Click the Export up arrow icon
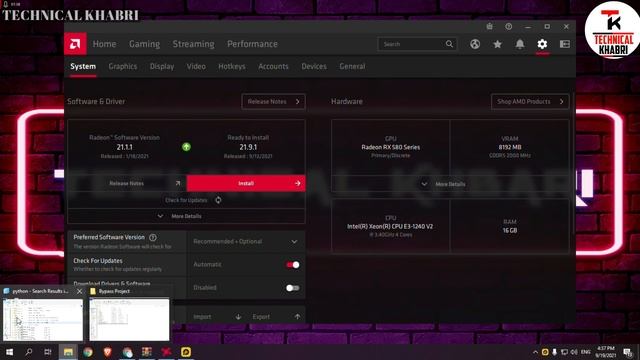The image size is (640, 360). tap(297, 317)
